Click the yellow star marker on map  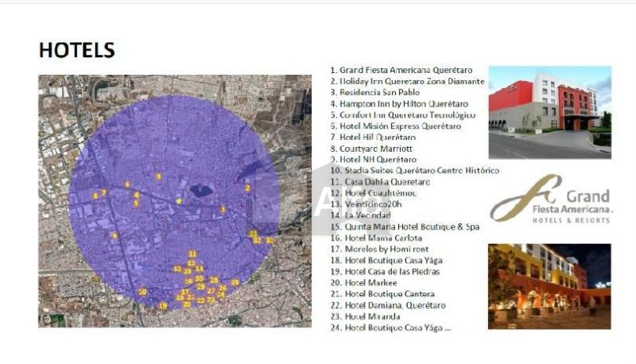[x=179, y=201]
